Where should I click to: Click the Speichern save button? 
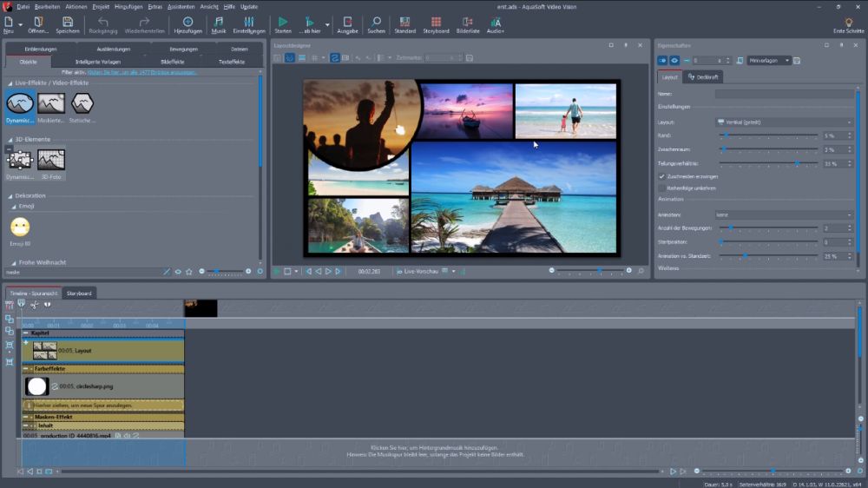click(x=68, y=22)
